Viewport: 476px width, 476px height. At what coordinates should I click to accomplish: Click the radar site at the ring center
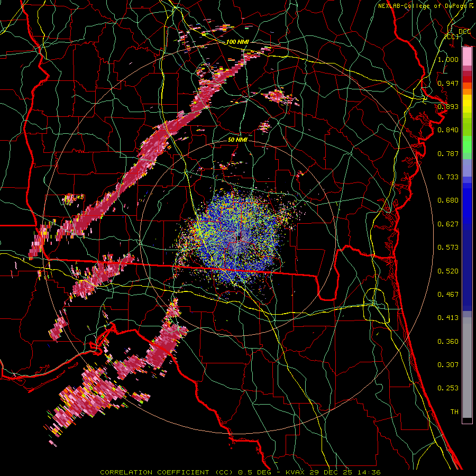coord(239,237)
